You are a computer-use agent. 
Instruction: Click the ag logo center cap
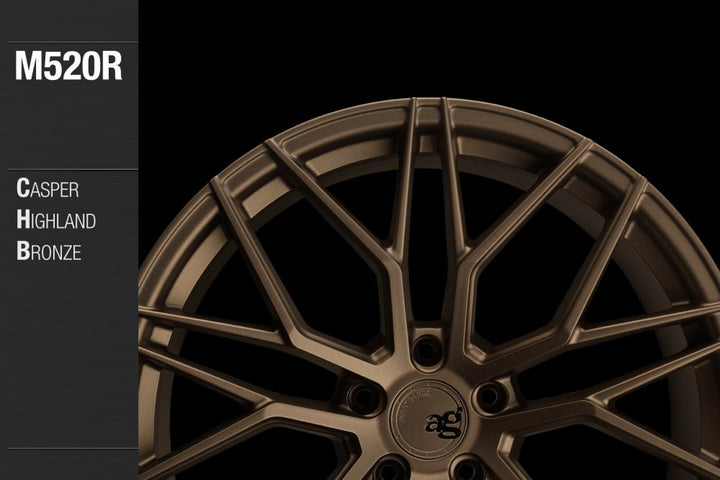point(429,419)
